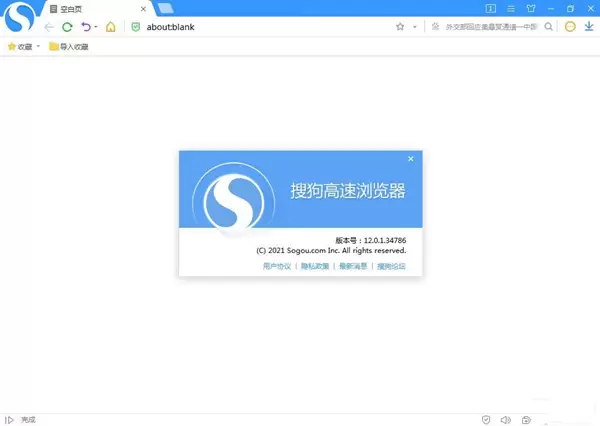Click inside the search box text
This screenshot has width=600, height=426.
click(491, 26)
